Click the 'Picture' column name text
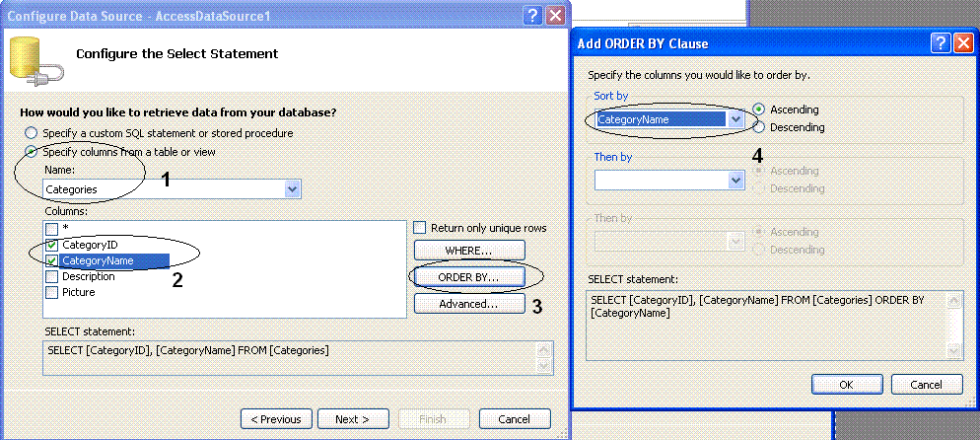980x440 pixels. click(79, 292)
